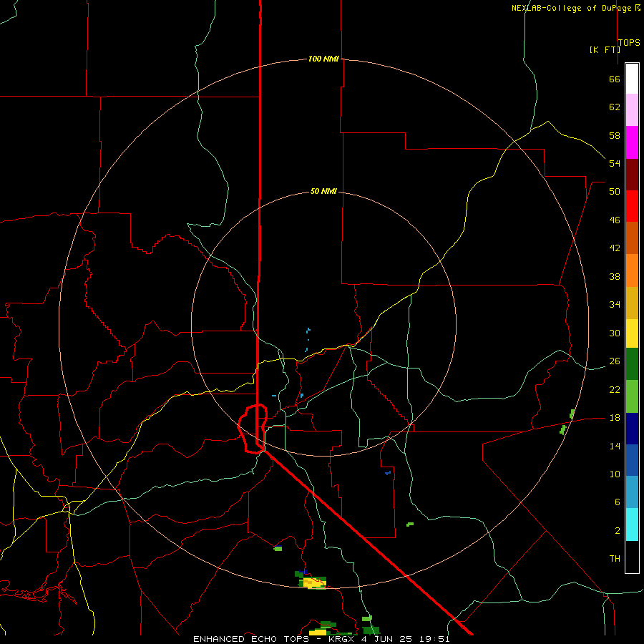Image resolution: width=644 pixels, height=644 pixels.
Task: Click the yellow 30 kft legend swatch
Action: tap(632, 333)
